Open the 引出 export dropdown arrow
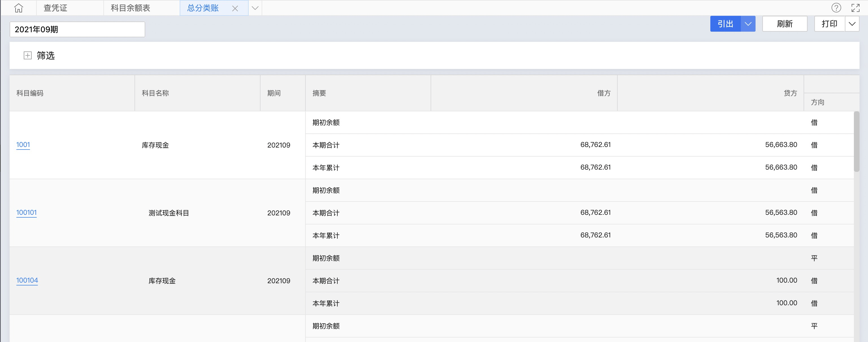This screenshot has width=868, height=342. (748, 24)
